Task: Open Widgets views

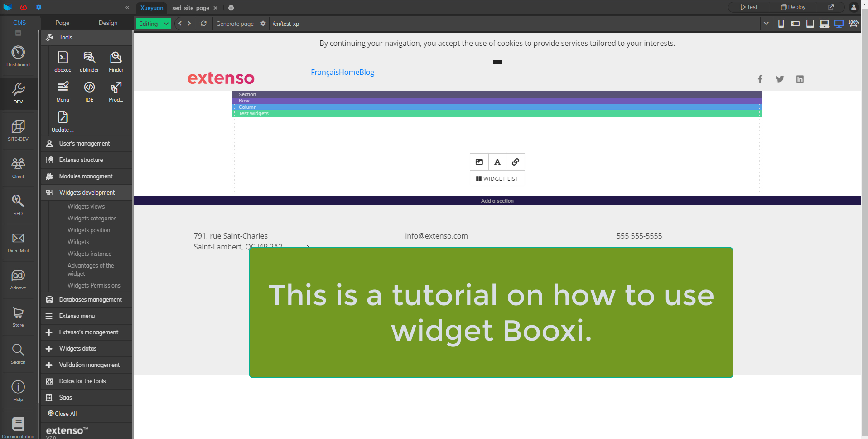Action: [x=86, y=206]
